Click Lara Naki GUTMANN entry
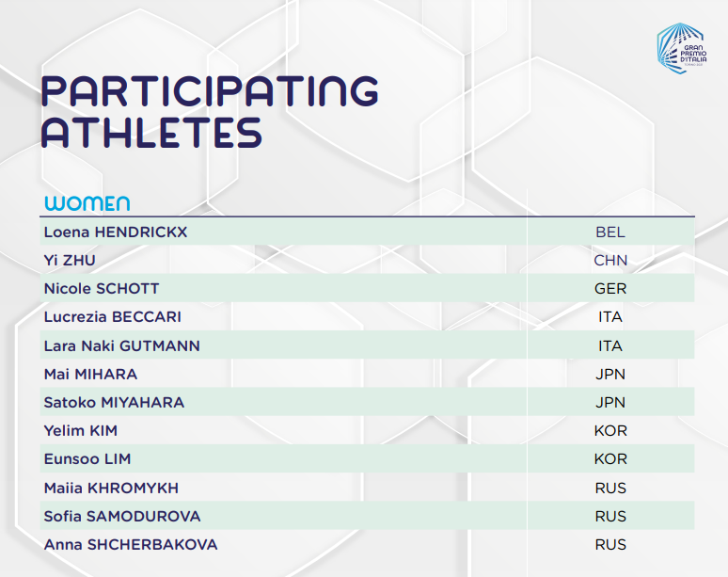Image resolution: width=728 pixels, height=577 pixels. pyautogui.click(x=121, y=345)
